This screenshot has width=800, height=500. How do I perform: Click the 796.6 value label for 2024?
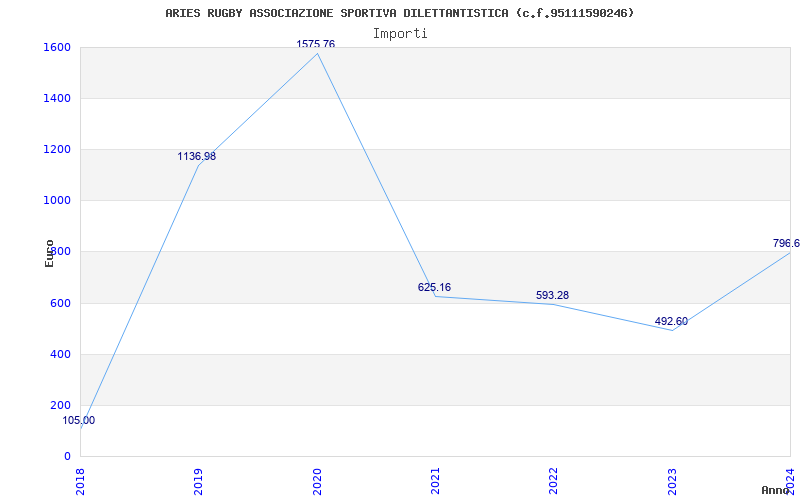(786, 243)
